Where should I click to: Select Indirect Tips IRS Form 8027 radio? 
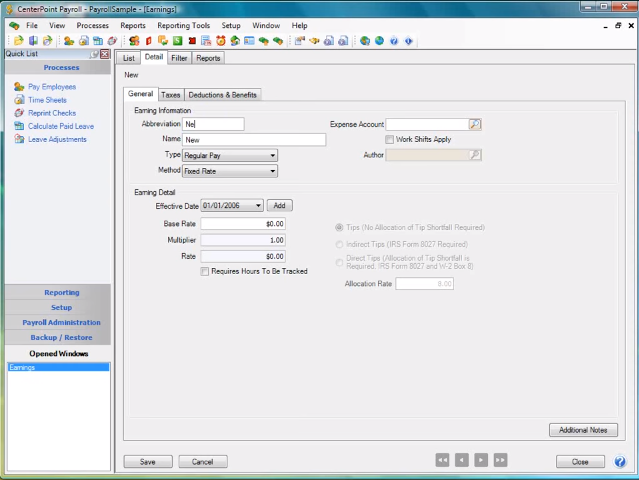[x=339, y=244]
